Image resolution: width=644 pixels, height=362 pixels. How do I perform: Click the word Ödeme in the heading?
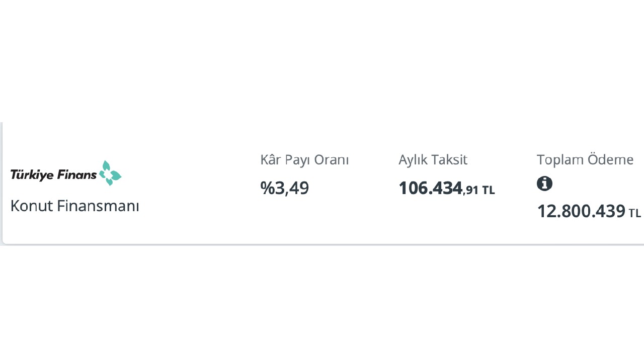610,159
